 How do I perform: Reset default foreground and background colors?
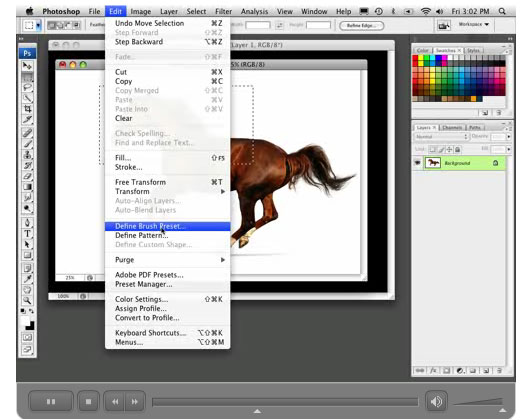click(23, 311)
